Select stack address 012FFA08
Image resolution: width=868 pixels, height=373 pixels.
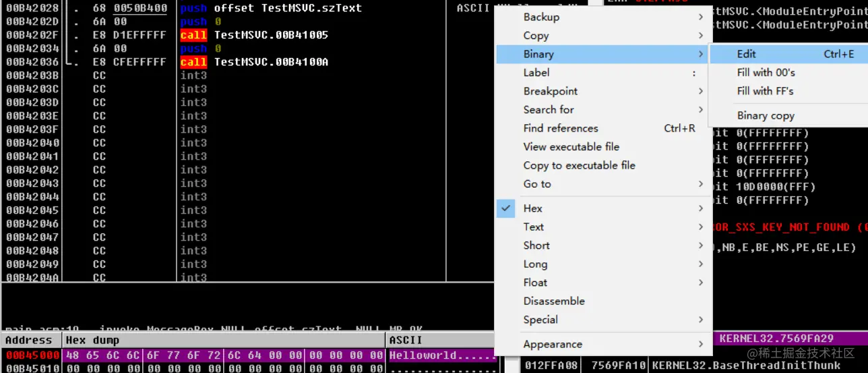(552, 366)
